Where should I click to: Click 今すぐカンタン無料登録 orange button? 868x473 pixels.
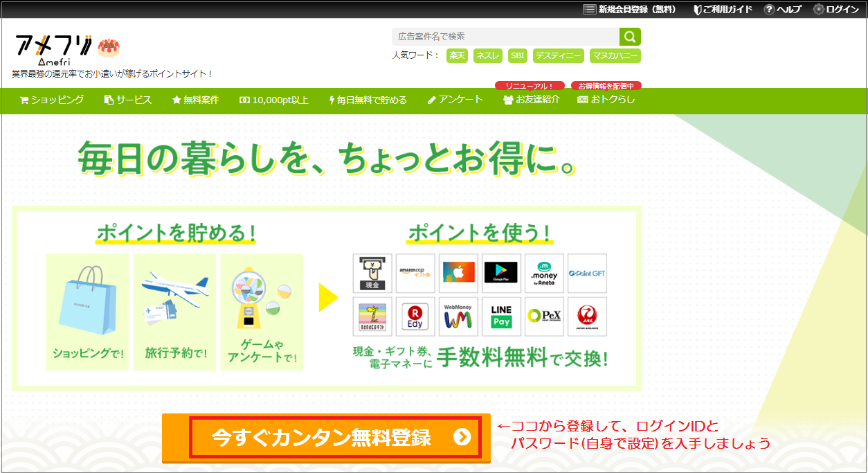[x=326, y=438]
